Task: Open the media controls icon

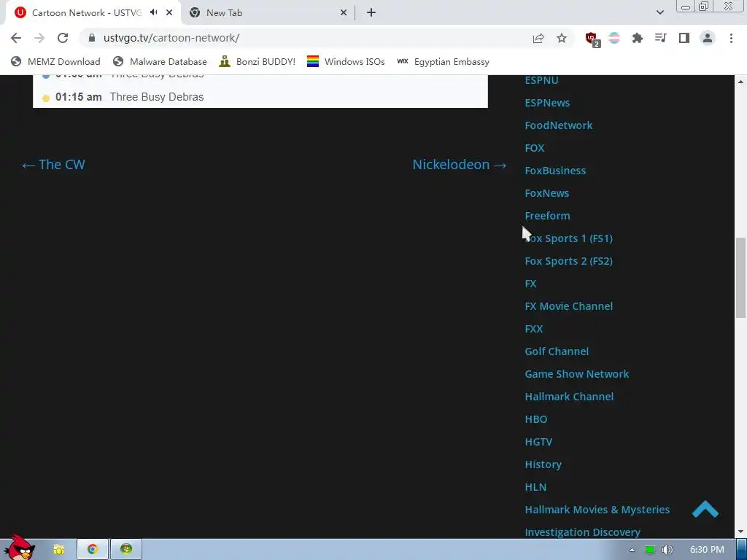Action: (661, 38)
